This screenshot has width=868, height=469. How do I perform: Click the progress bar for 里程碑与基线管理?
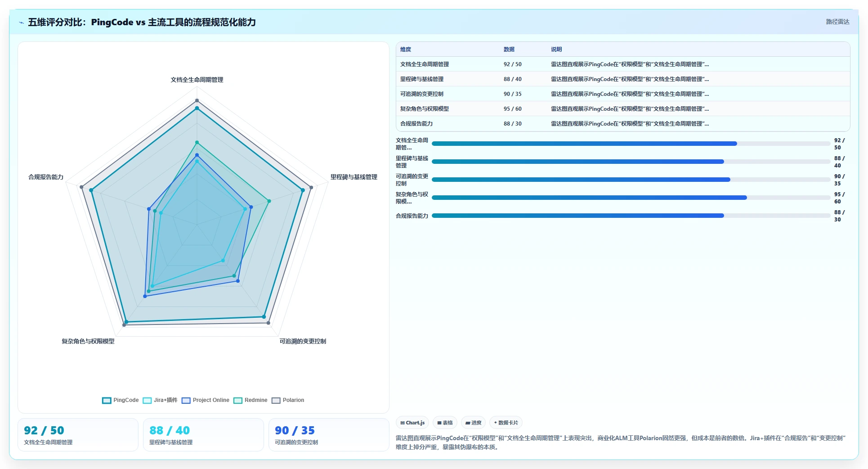tap(631, 162)
